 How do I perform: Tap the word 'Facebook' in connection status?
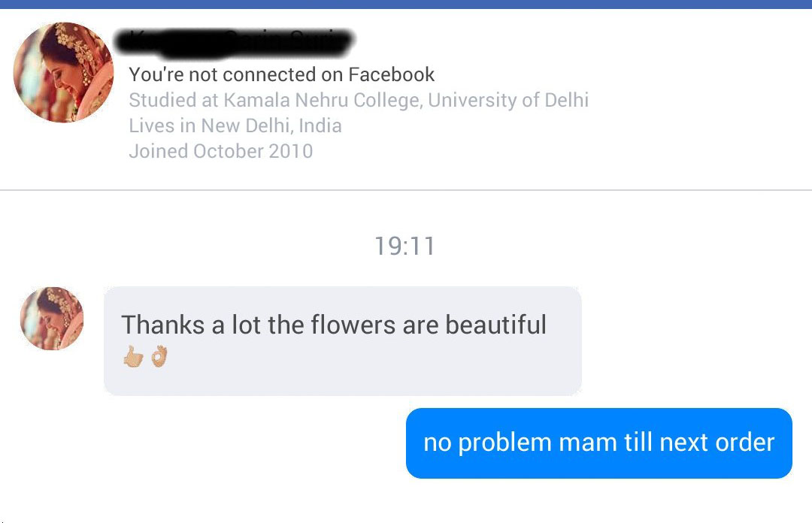[391, 74]
